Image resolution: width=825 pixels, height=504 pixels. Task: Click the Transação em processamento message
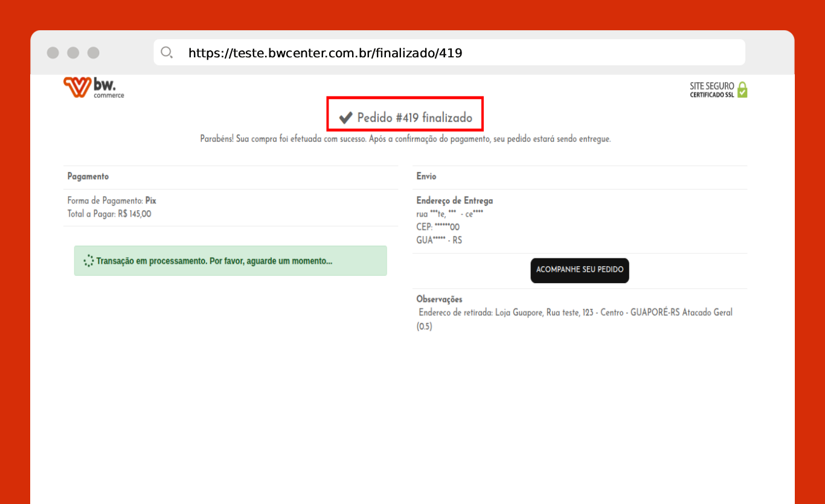click(214, 261)
